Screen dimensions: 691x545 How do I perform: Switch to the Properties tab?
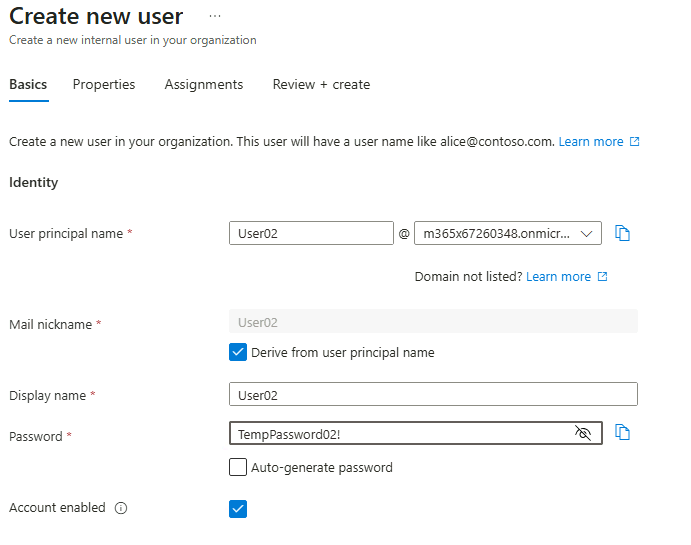pyautogui.click(x=104, y=85)
